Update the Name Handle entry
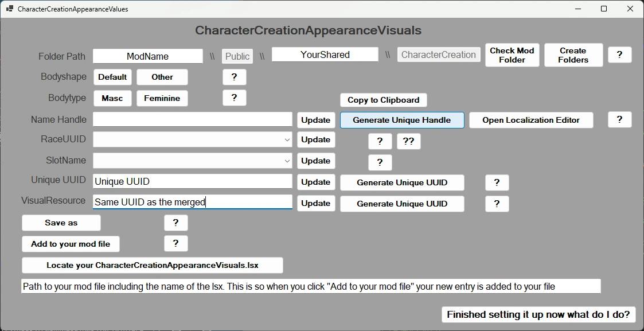The image size is (644, 331). [315, 120]
